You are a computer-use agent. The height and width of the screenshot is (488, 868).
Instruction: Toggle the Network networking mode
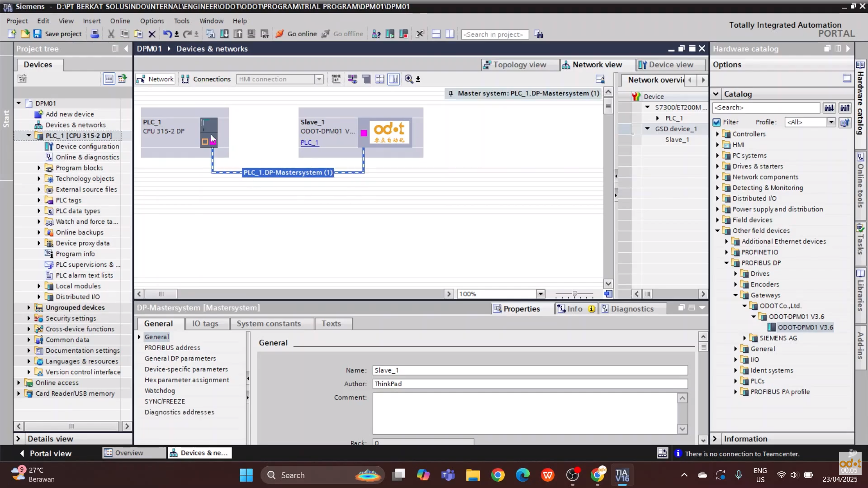click(x=155, y=79)
